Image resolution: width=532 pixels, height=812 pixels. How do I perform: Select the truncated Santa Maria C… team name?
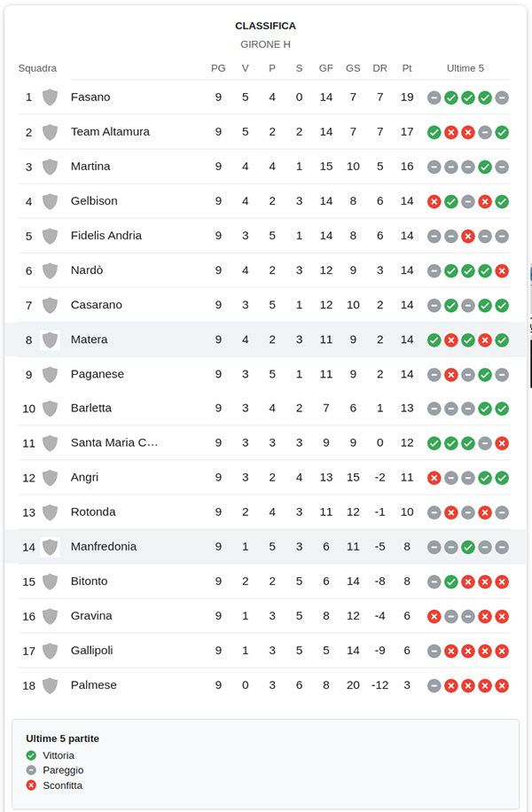coord(114,442)
